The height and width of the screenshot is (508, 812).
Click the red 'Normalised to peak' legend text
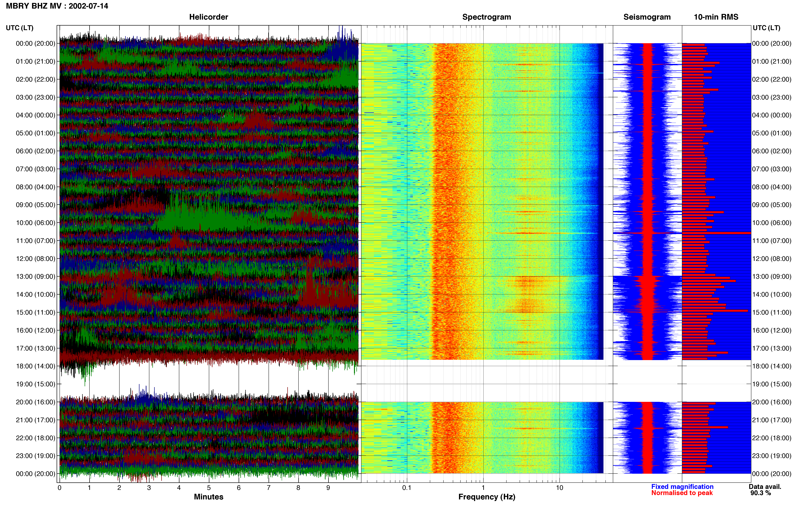(x=682, y=493)
